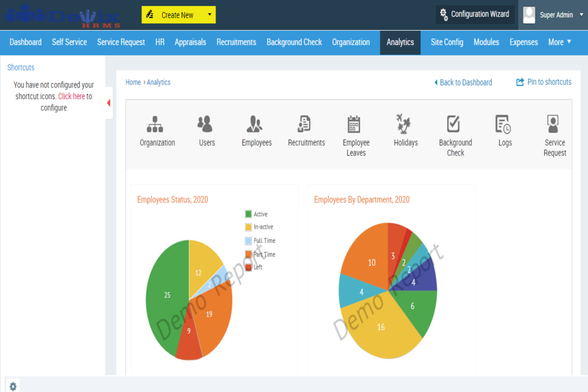Click the Analytics breadcrumb link
The width and height of the screenshot is (588, 392).
(159, 82)
